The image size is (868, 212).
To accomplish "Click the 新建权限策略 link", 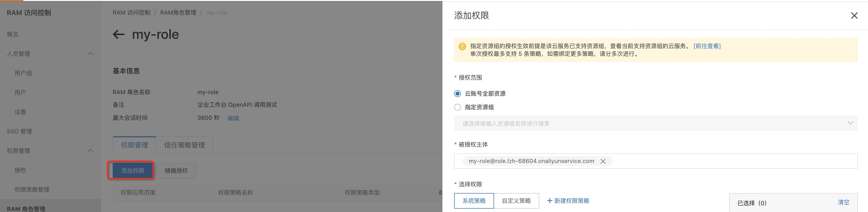I will click(x=571, y=201).
